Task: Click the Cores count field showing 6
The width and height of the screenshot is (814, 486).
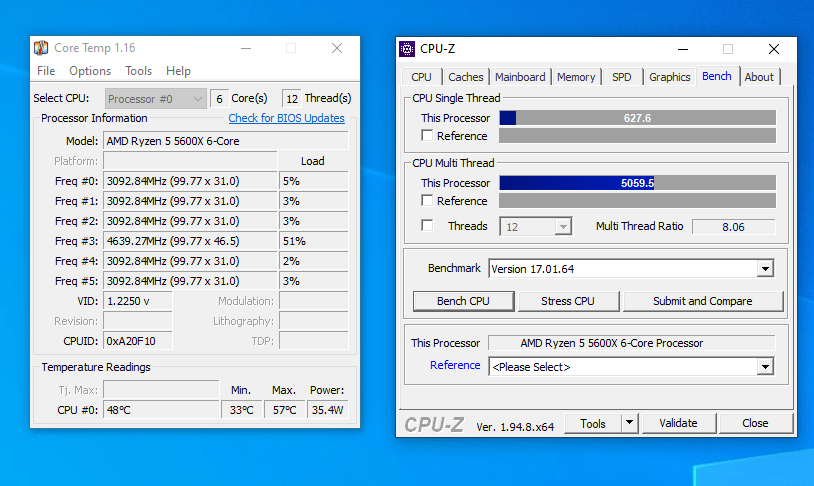Action: coord(219,99)
